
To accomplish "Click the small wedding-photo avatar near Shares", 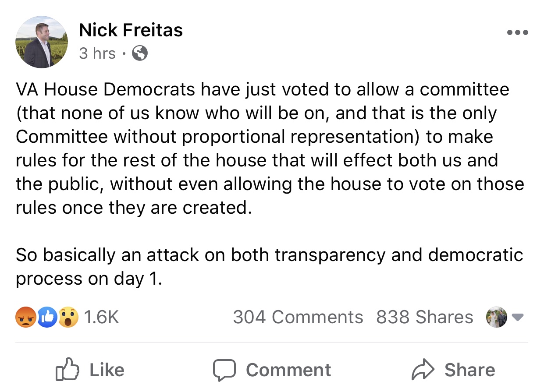I will (x=497, y=317).
